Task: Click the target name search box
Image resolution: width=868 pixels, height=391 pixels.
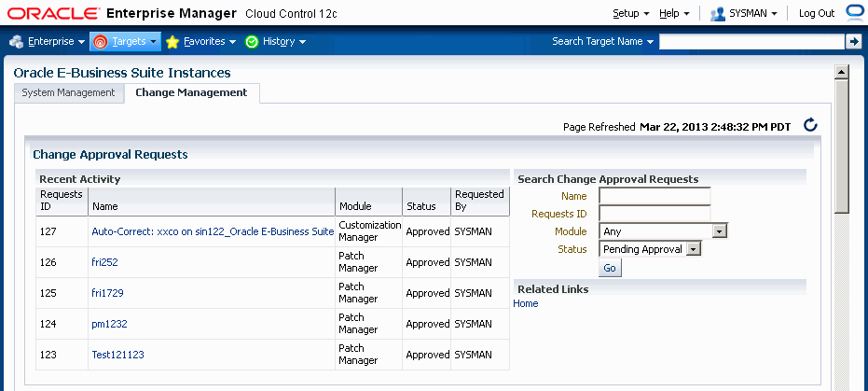Action: pos(751,42)
